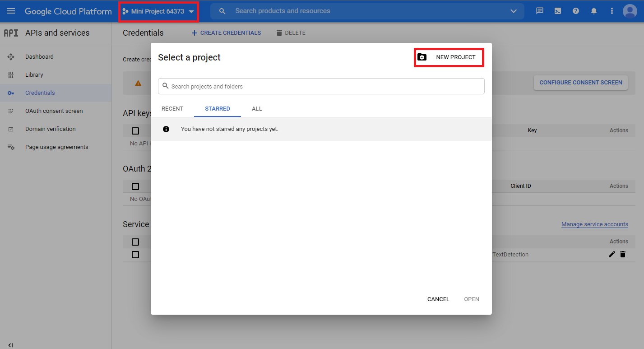Open the send feedback icon
The image size is (644, 349).
tap(540, 11)
